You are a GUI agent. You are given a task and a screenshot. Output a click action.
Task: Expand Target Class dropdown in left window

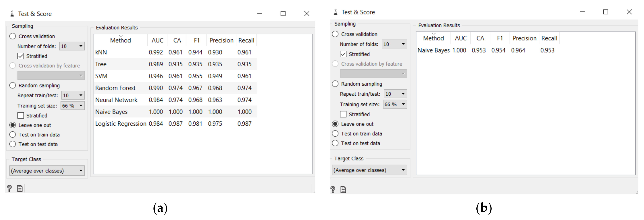point(47,171)
